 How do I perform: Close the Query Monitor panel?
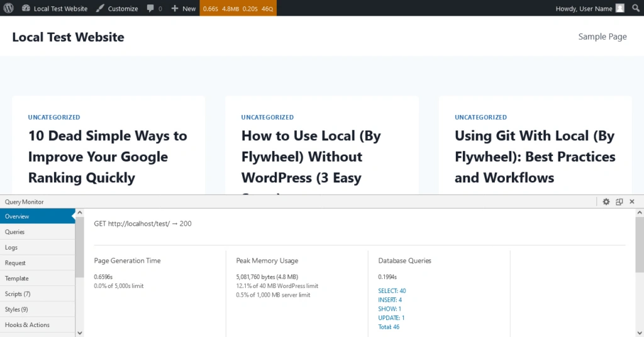pos(632,202)
